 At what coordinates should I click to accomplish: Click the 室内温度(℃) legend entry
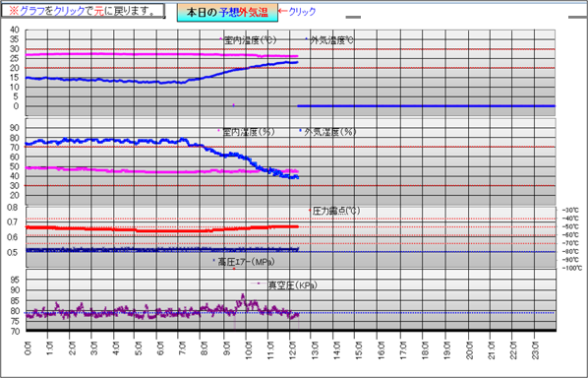click(248, 40)
